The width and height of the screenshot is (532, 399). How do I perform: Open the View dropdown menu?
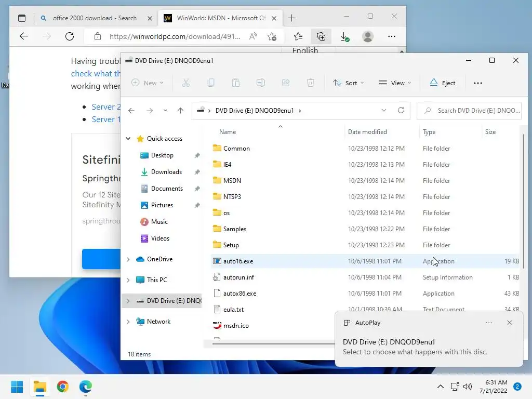point(395,83)
